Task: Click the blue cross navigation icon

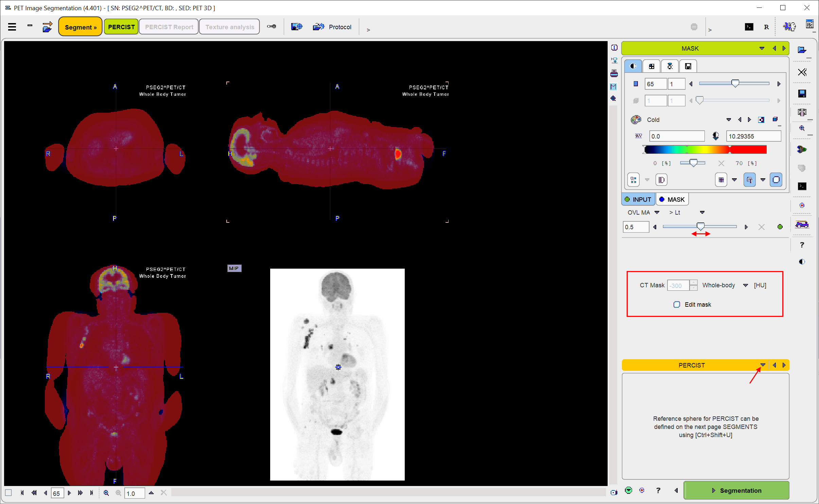Action: click(x=613, y=98)
